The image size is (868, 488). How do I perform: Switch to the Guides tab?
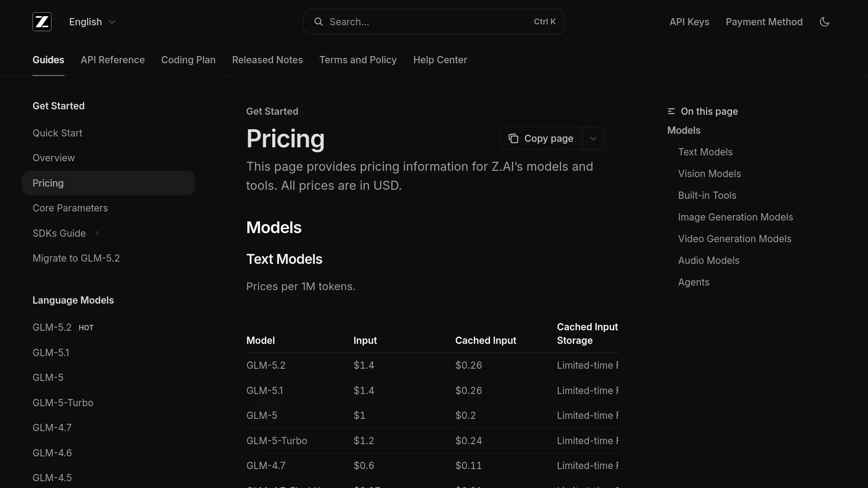click(x=48, y=60)
